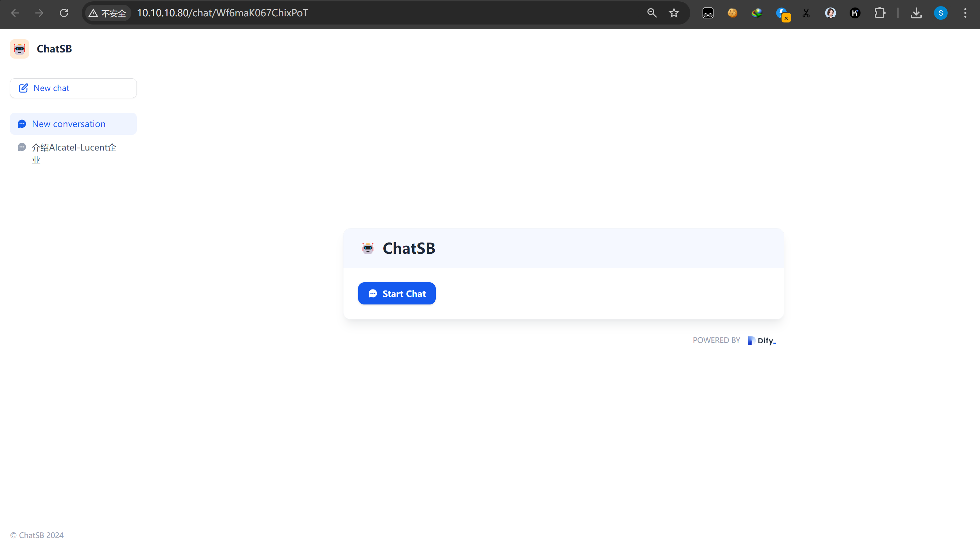Click the ChatSB robot logo in sidebar

click(x=19, y=49)
